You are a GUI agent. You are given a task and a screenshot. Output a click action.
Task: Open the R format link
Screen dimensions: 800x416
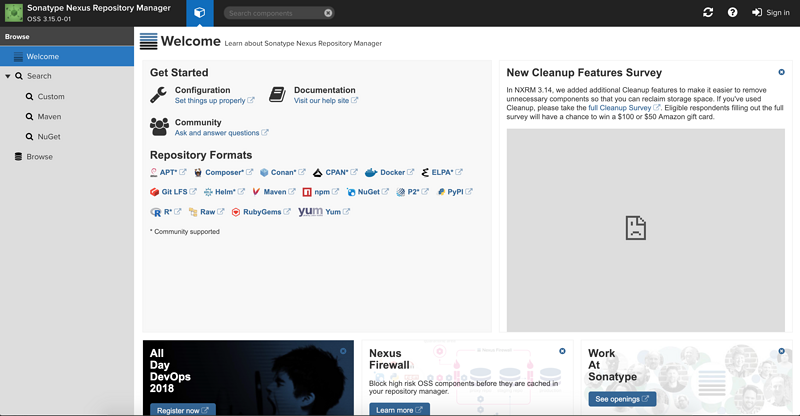click(172, 212)
